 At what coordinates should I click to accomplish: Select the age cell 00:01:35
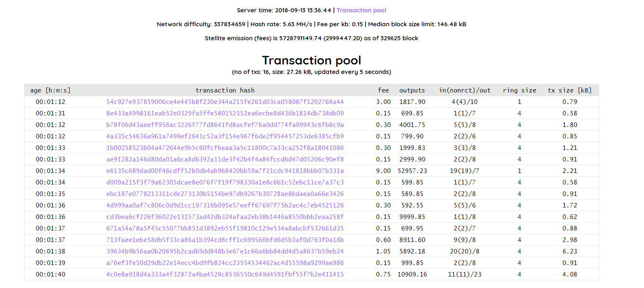coord(51,194)
